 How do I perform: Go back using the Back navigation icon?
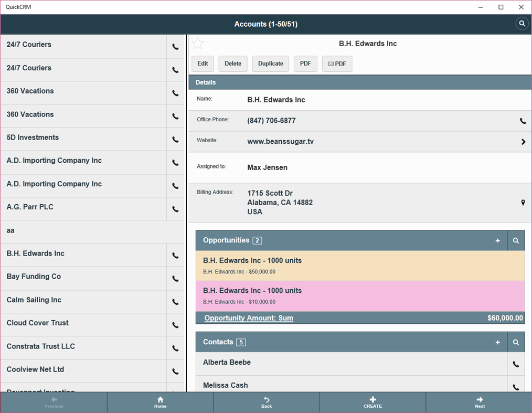(x=266, y=402)
